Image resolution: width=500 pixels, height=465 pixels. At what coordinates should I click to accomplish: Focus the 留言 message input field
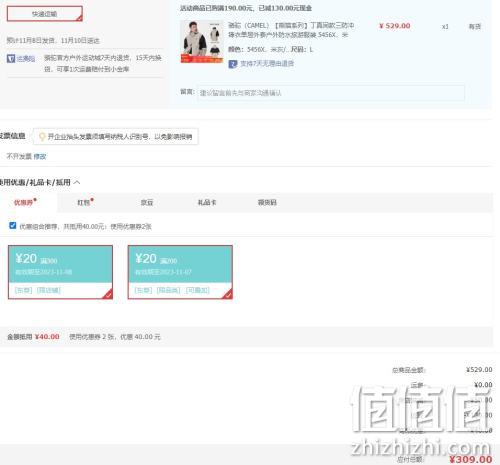click(331, 93)
